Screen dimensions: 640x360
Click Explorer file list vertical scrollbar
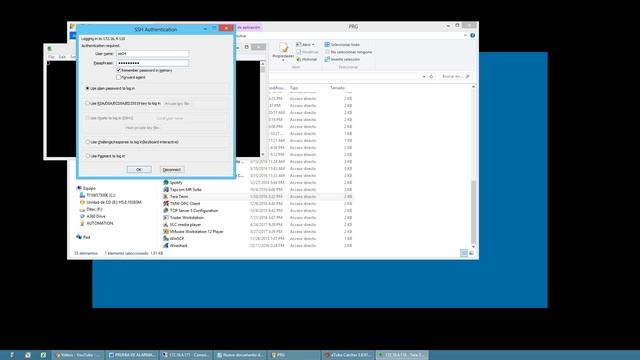point(473,167)
